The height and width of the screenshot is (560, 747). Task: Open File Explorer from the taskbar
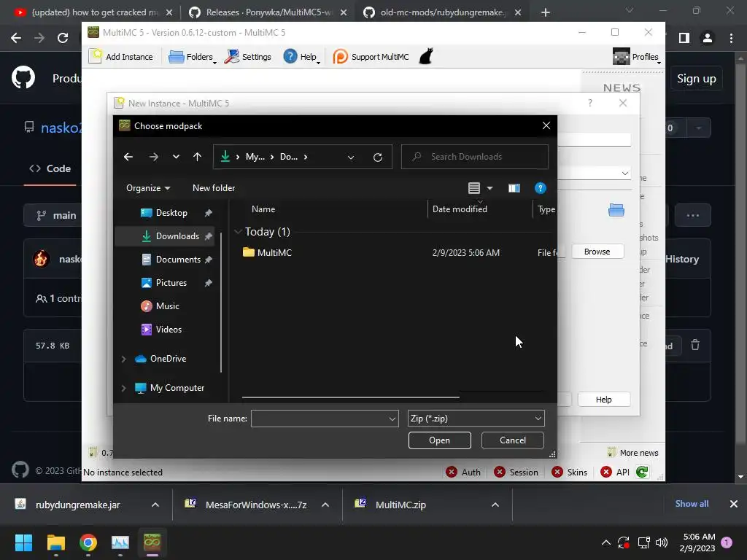[x=55, y=542]
